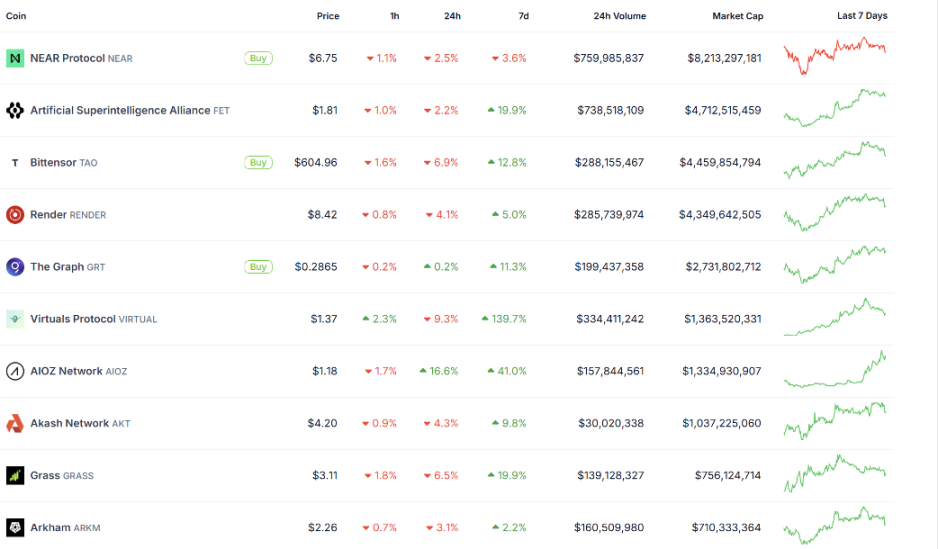Viewport: 938px width, 549px height.
Task: Click The Graph's $0.2865 price
Action: pos(316,267)
